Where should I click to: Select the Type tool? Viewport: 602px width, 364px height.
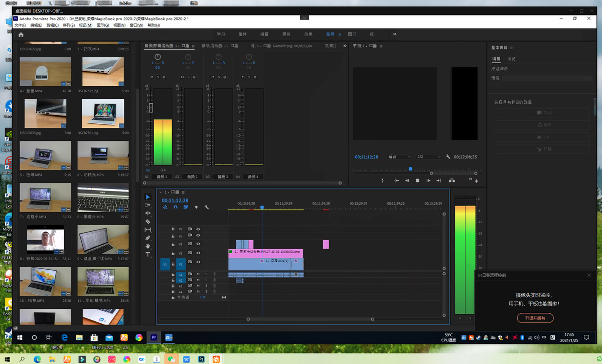pyautogui.click(x=148, y=254)
